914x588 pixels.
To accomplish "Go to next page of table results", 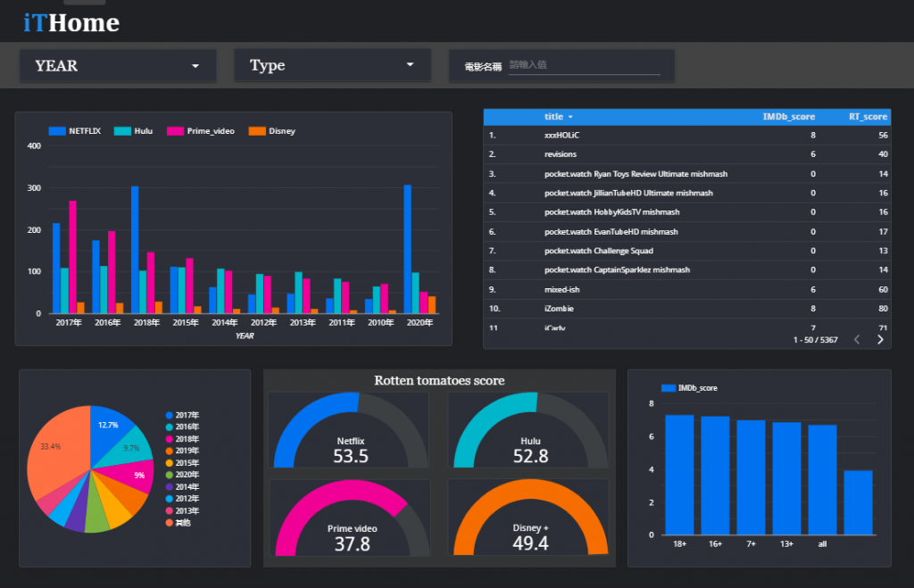I will (x=880, y=340).
